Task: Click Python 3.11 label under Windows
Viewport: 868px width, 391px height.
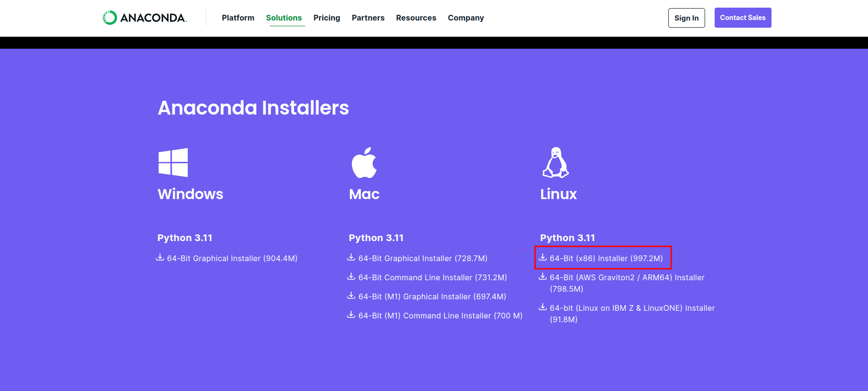Action: pyautogui.click(x=185, y=238)
